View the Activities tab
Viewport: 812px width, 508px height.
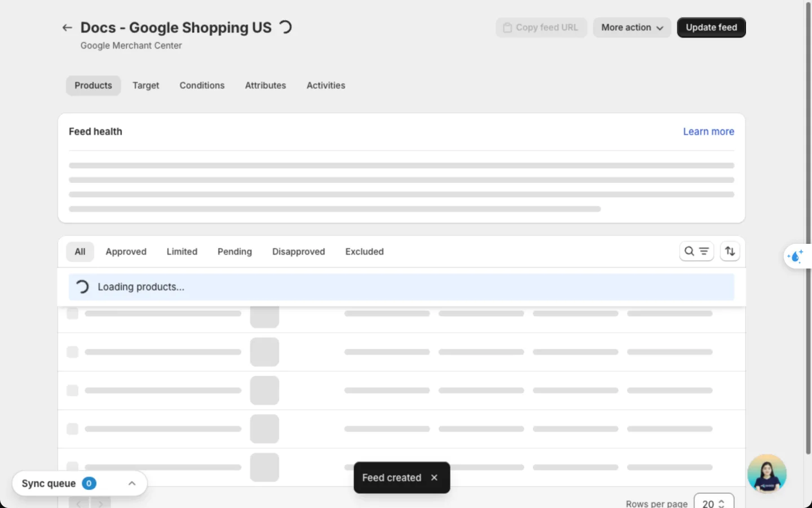coord(326,86)
